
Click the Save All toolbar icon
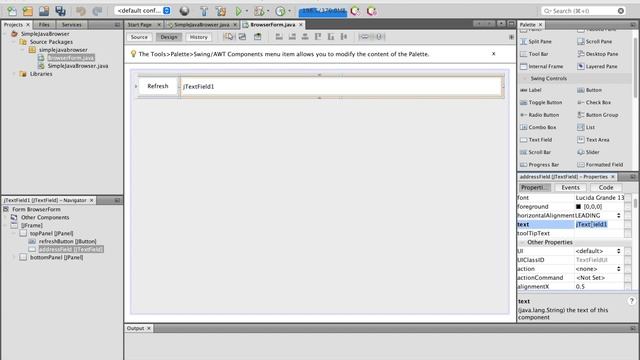60,11
